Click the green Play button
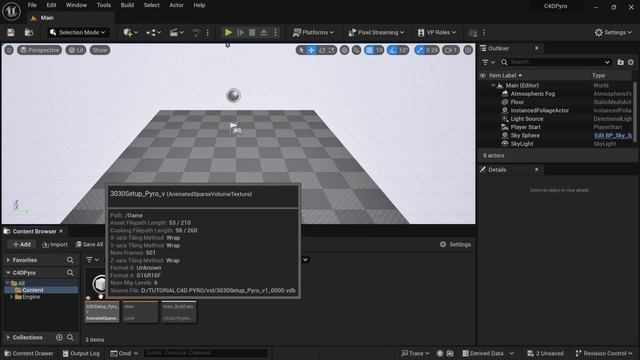Image resolution: width=640 pixels, height=360 pixels. (x=228, y=32)
